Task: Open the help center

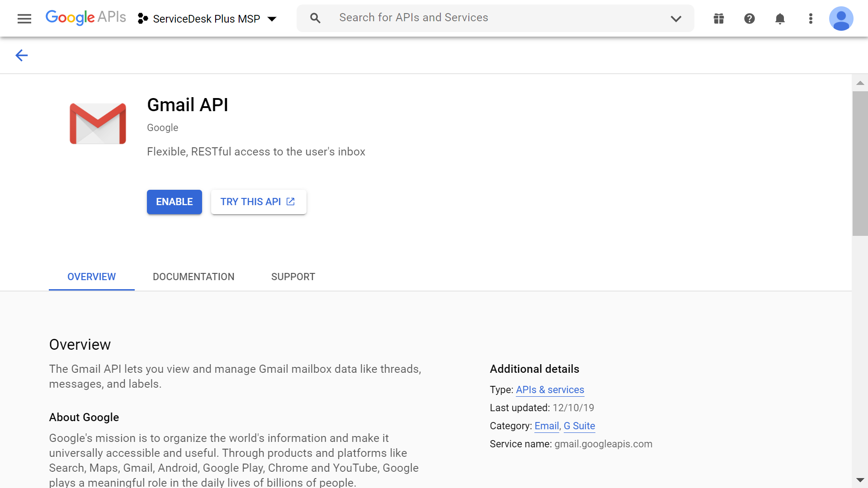Action: 749,19
